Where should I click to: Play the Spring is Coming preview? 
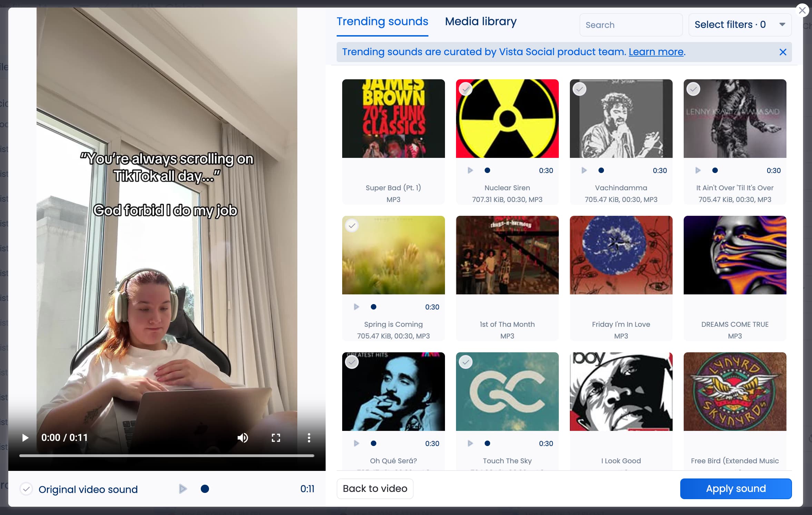click(x=356, y=306)
